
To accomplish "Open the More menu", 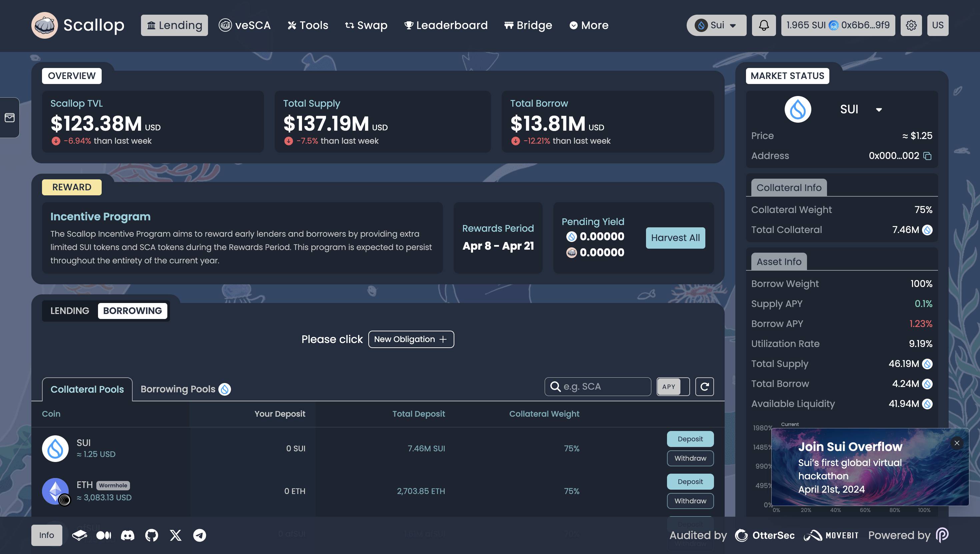I will (589, 25).
